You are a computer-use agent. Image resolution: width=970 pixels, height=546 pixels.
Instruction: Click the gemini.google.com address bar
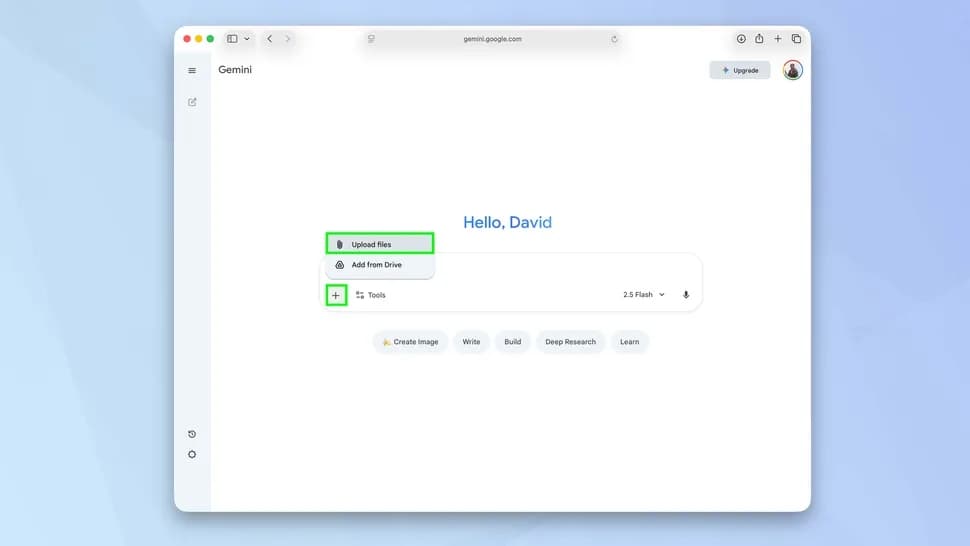492,39
